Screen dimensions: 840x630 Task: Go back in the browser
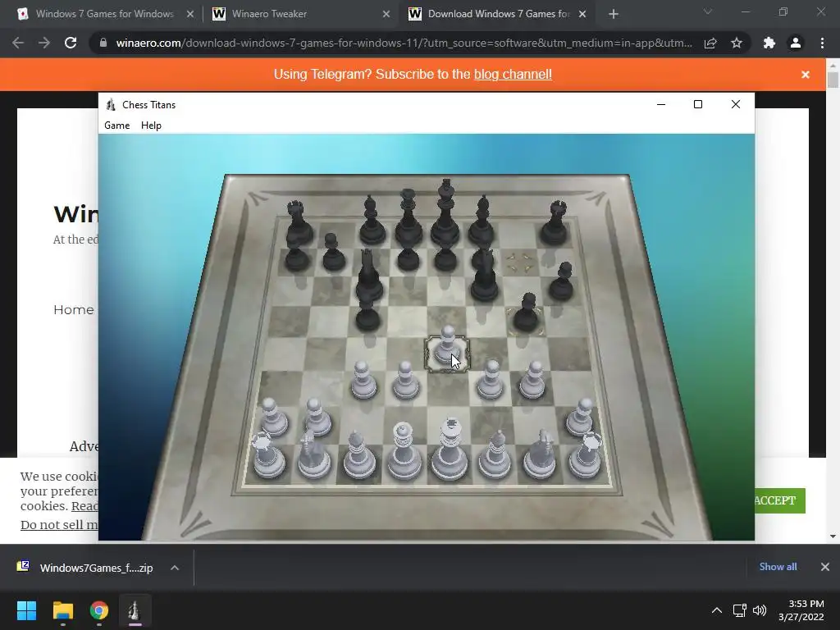click(18, 43)
